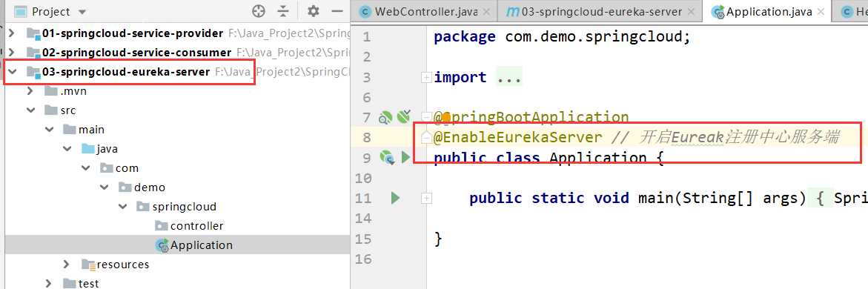Open Project panel settings gear

[314, 11]
